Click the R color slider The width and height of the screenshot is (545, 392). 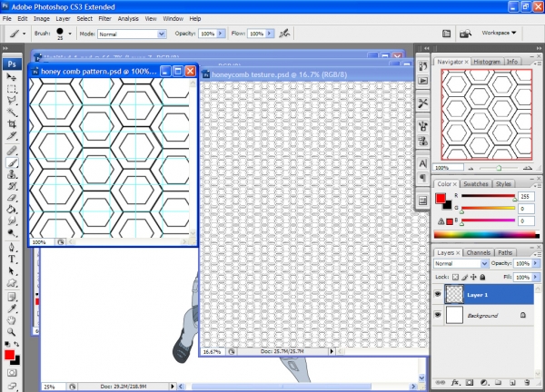(489, 196)
